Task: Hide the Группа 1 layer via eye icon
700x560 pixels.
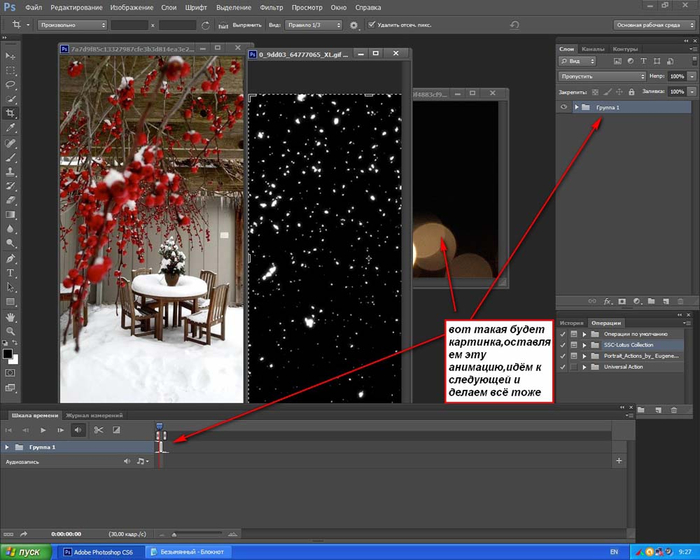Action: pos(564,107)
